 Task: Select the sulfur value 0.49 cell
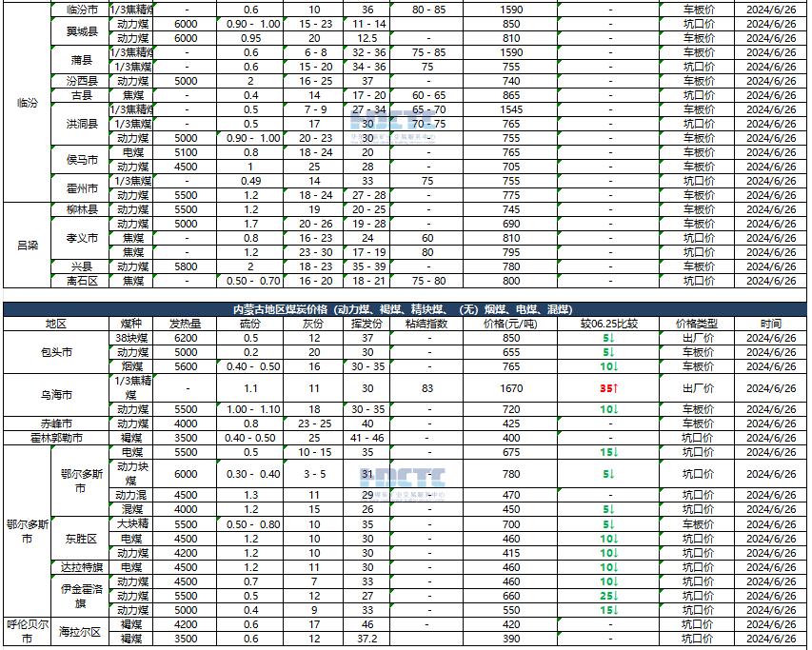tap(250, 181)
